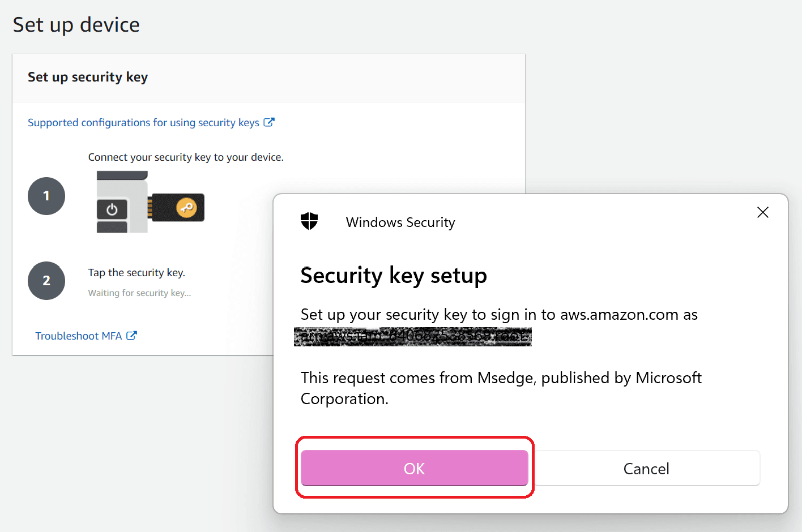
Task: Click the redacted account ARN text
Action: tap(413, 337)
